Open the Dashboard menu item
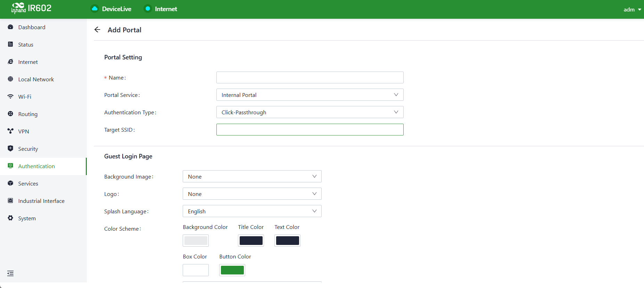644x288 pixels. pyautogui.click(x=43, y=27)
